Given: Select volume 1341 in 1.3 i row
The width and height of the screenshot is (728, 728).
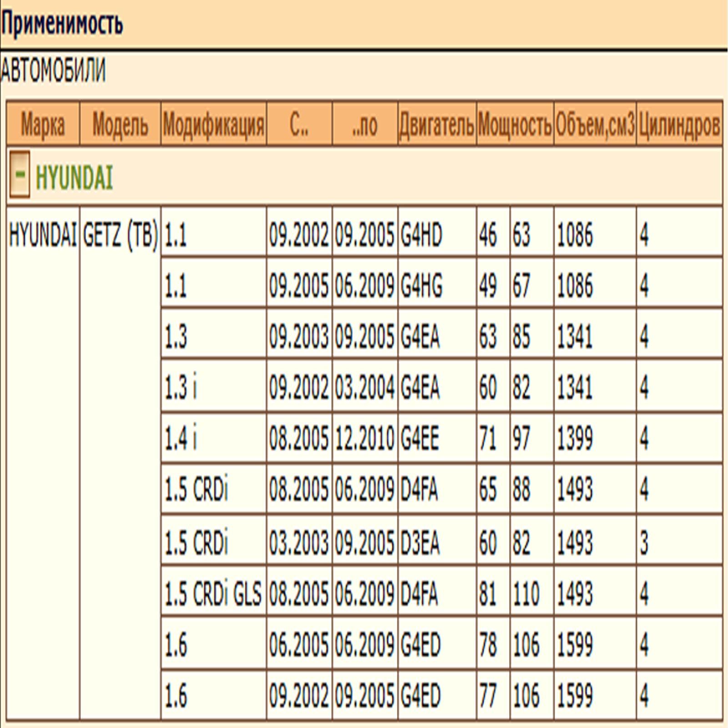Looking at the screenshot, I should pyautogui.click(x=595, y=386).
